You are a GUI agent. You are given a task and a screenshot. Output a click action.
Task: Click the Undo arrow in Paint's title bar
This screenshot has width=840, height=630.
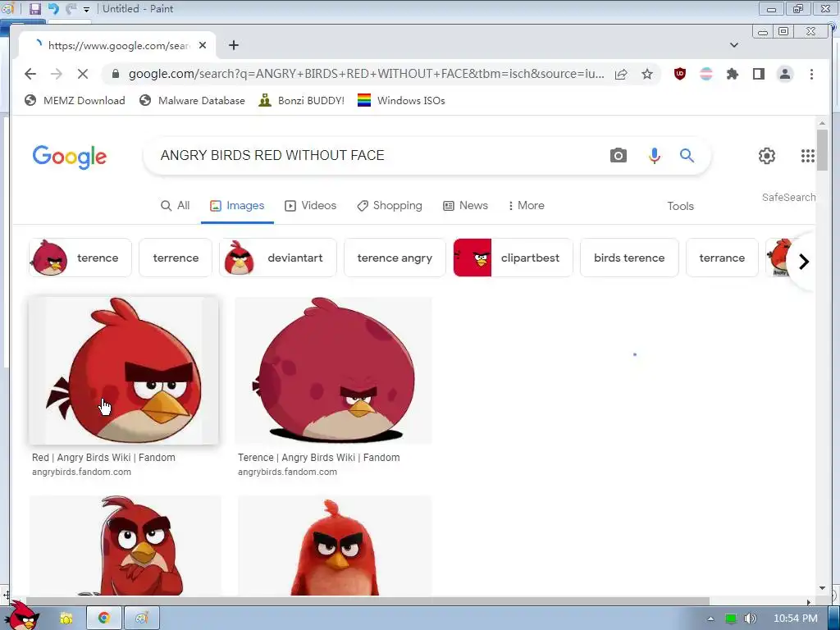pyautogui.click(x=53, y=8)
